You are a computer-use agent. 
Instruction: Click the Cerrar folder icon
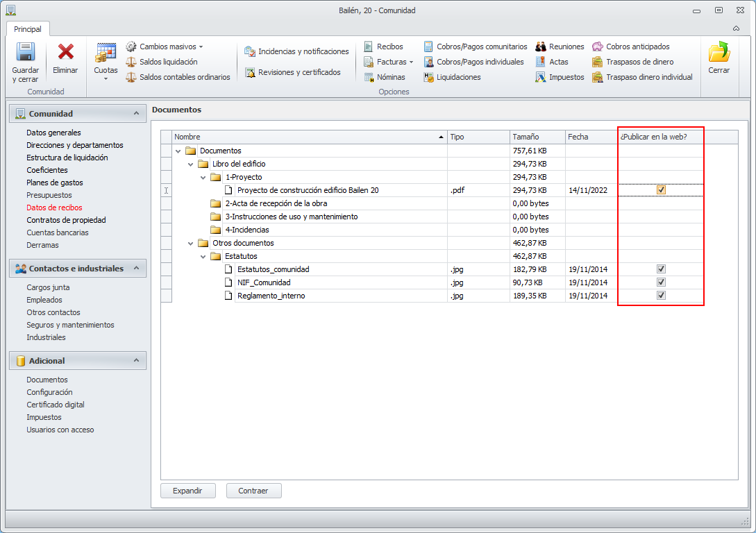tap(719, 52)
